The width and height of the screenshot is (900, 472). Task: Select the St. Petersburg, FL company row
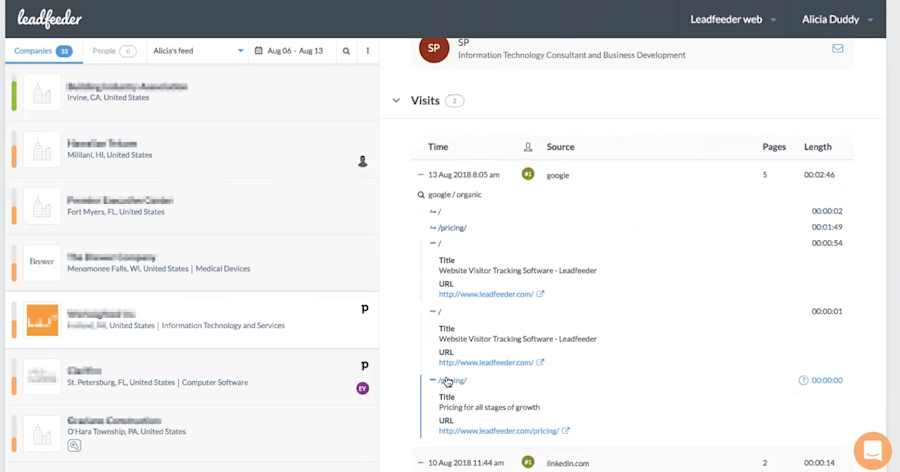pos(192,377)
